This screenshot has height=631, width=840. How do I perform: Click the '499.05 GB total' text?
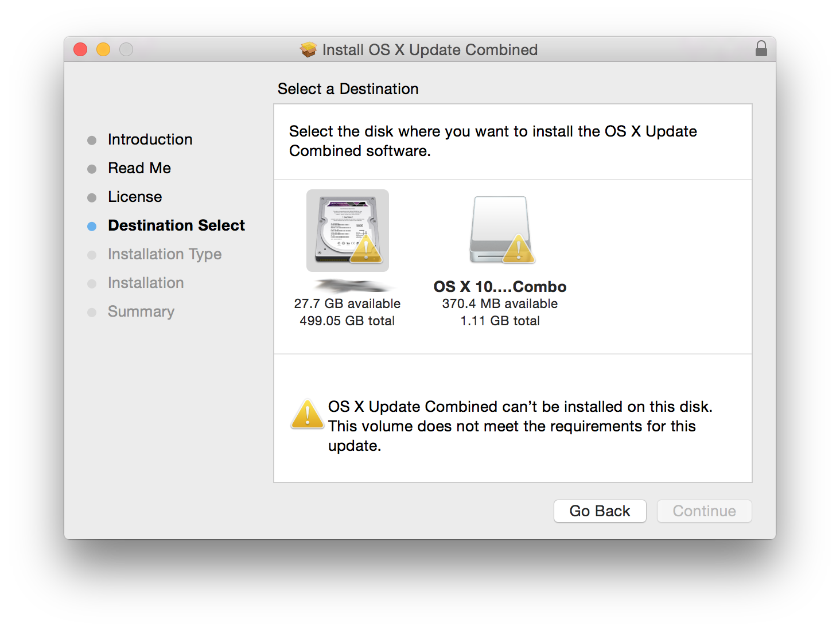click(347, 321)
